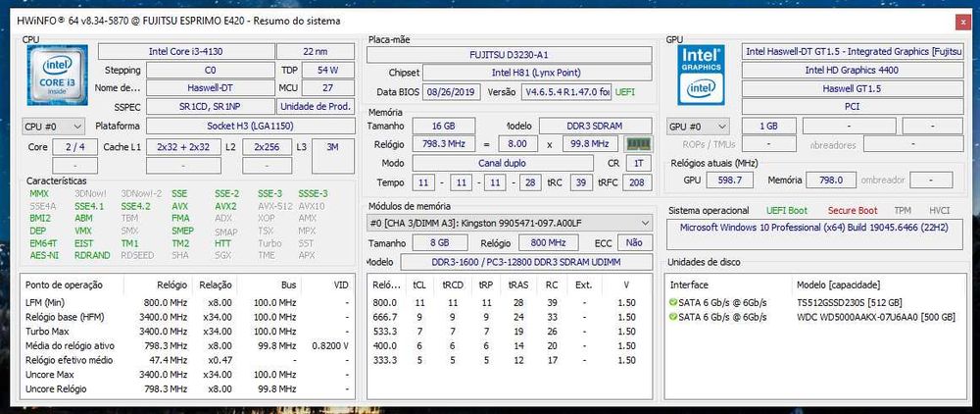Click the AVX2 feature label

point(225,206)
